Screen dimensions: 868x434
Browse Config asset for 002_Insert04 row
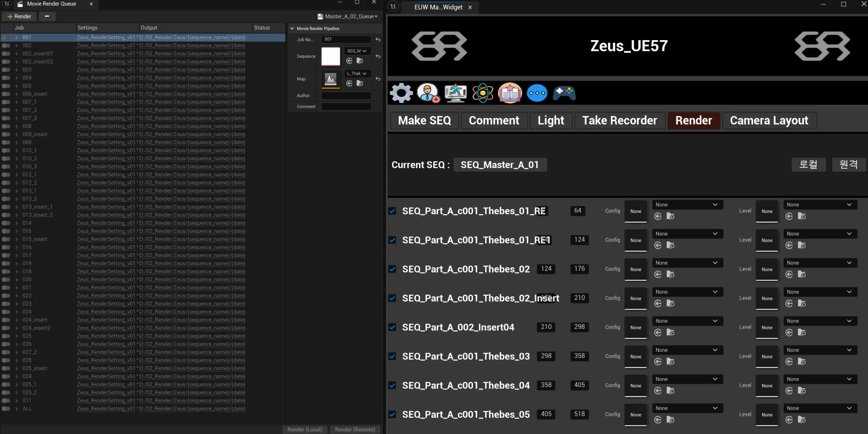pos(671,333)
